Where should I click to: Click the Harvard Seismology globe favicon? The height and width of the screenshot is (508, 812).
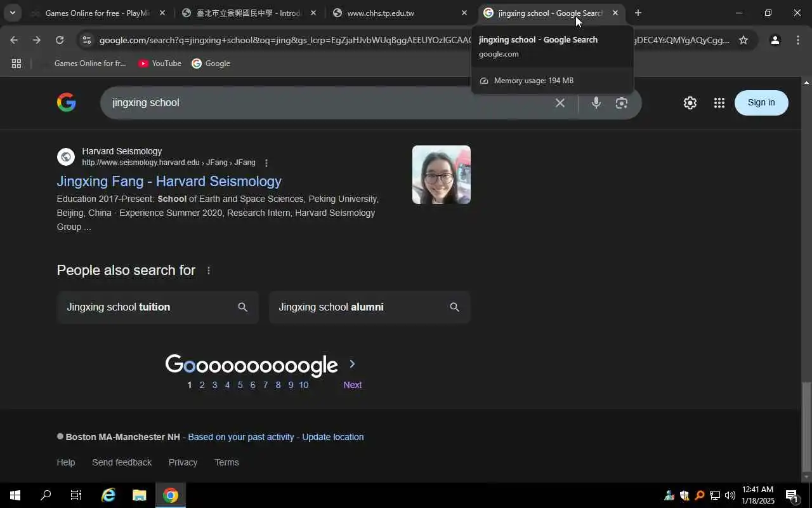[x=66, y=157]
